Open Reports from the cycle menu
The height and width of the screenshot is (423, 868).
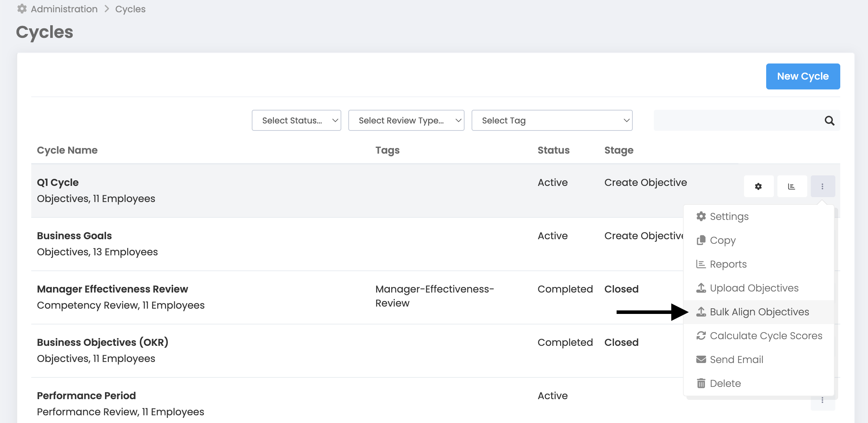pos(728,264)
